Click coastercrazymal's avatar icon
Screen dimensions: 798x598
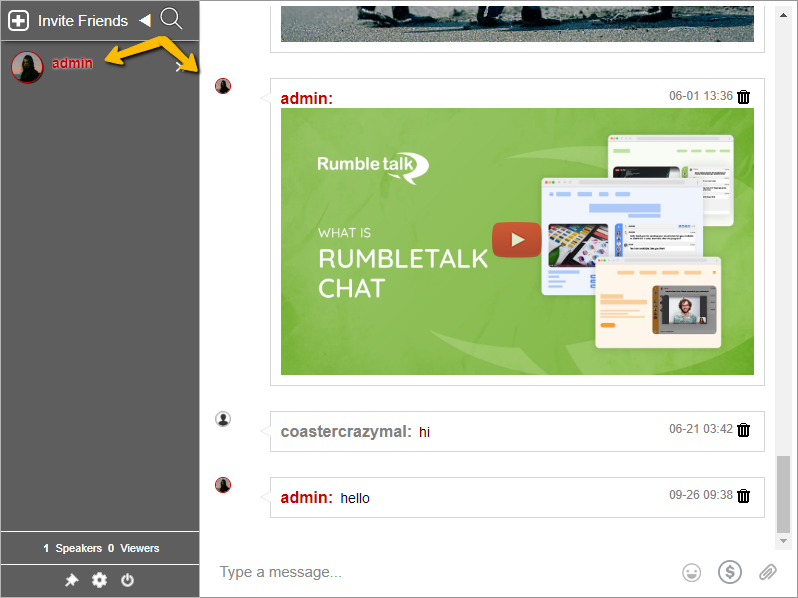click(223, 419)
